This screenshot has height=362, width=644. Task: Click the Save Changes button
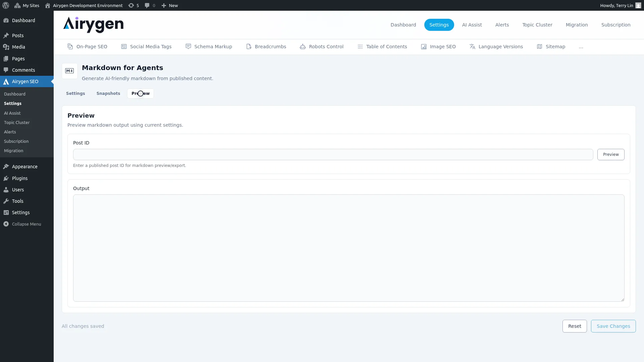pyautogui.click(x=613, y=326)
